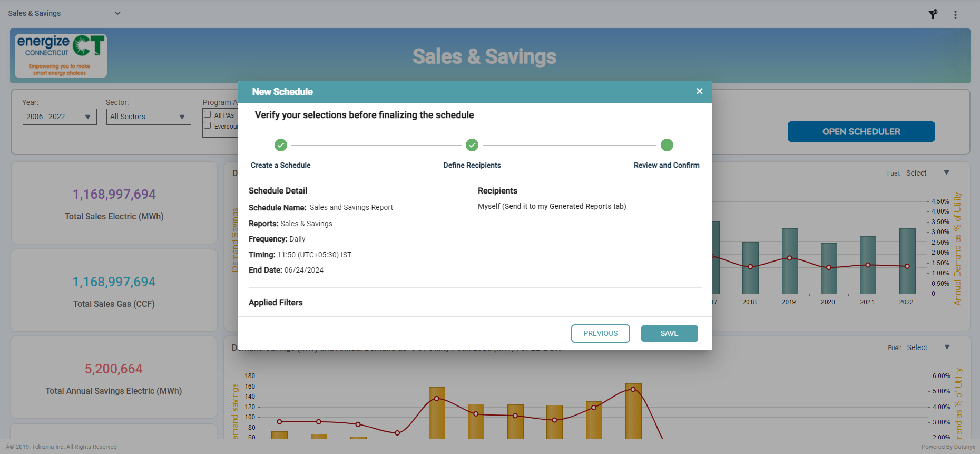Screen dimensions: 980x454
Task: Click the Open Scheduler button
Action: point(861,132)
